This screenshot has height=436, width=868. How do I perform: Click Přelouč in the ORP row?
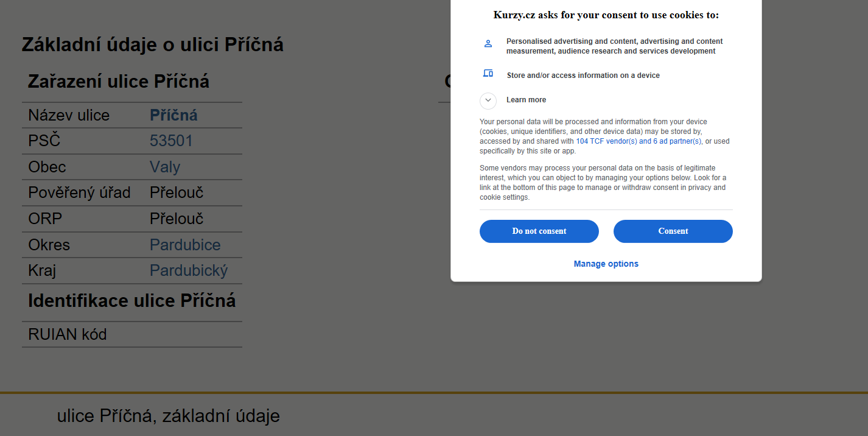point(177,219)
